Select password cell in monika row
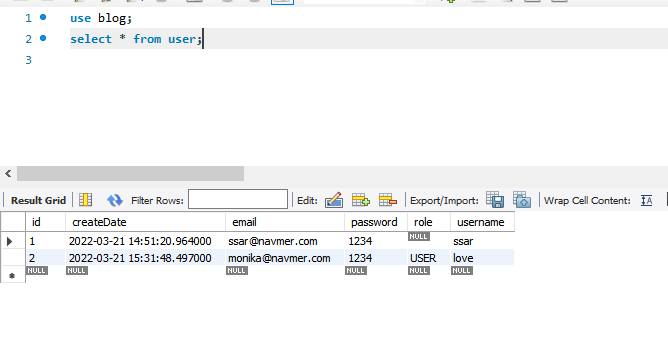 tap(376, 258)
